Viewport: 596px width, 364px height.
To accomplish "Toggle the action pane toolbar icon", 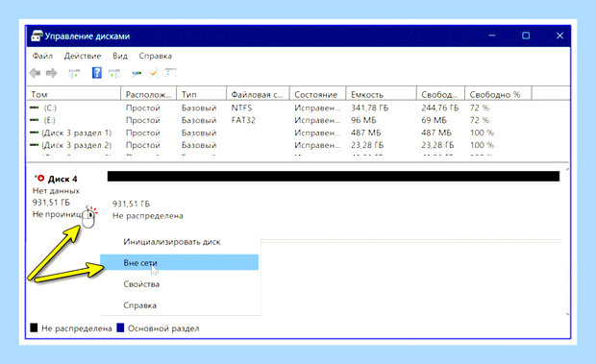I will click(x=114, y=73).
